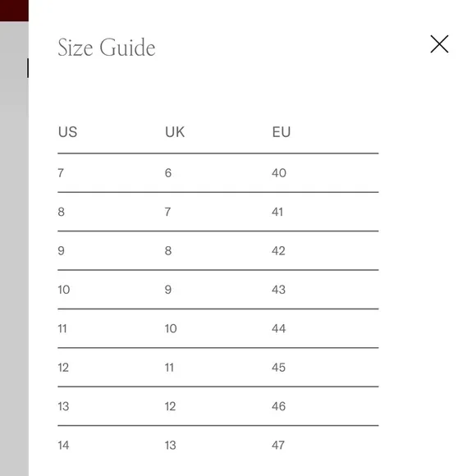
Task: Click EU size 40 cell
Action: (x=279, y=173)
